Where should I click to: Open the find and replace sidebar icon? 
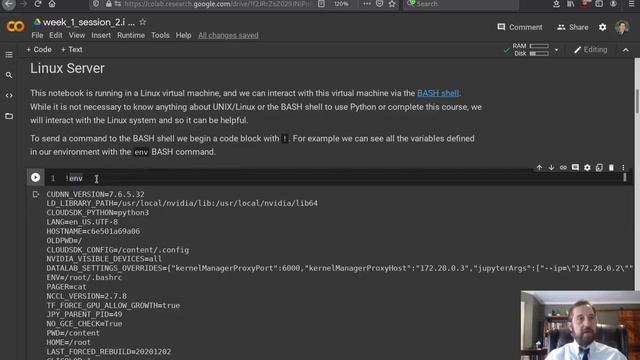point(9,75)
